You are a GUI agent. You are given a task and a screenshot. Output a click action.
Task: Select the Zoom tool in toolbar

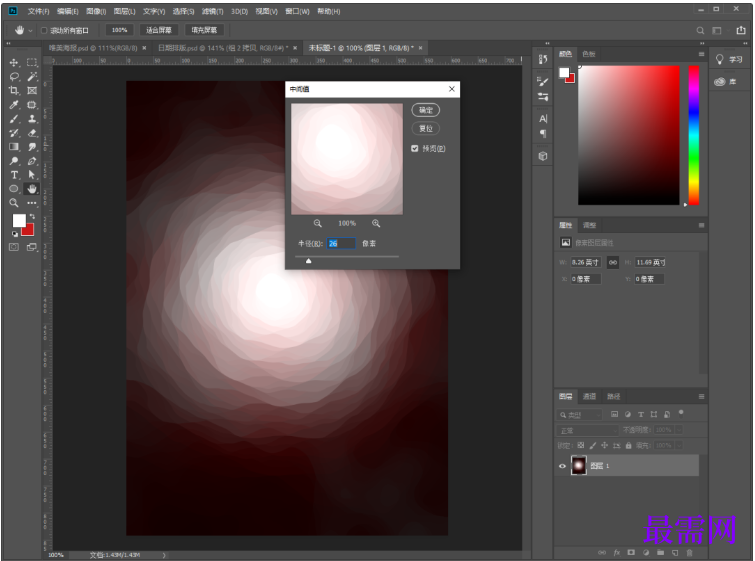(x=14, y=203)
